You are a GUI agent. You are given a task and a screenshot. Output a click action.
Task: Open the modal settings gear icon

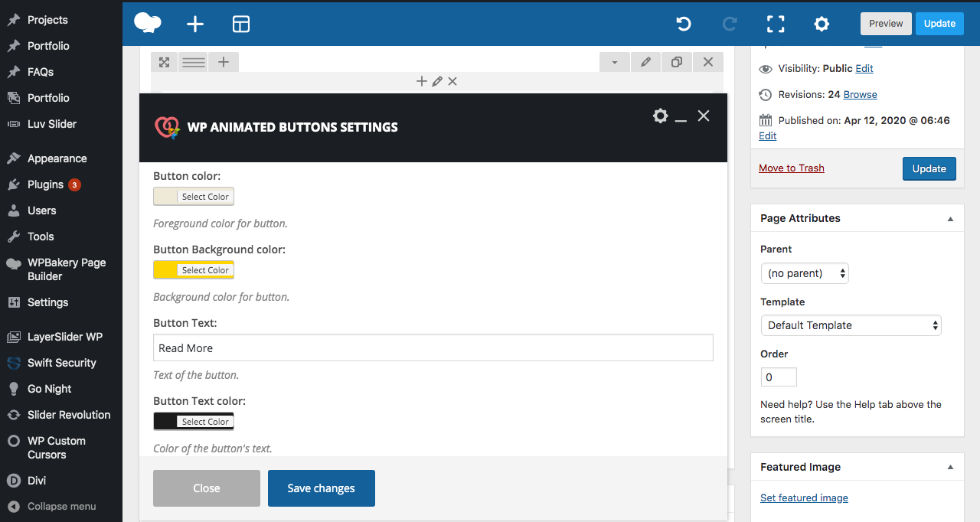[660, 116]
